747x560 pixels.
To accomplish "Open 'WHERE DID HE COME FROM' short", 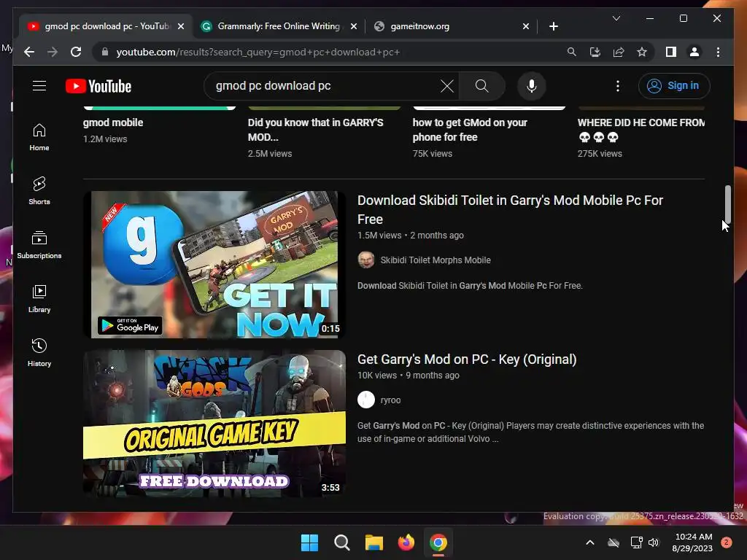I will pos(640,130).
